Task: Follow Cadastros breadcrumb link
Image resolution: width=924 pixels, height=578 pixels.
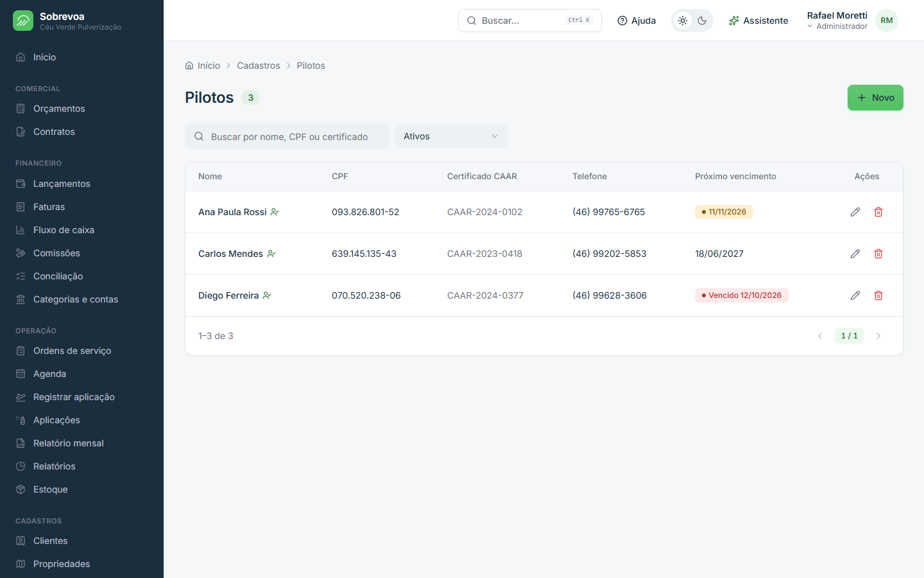Action: (x=259, y=66)
